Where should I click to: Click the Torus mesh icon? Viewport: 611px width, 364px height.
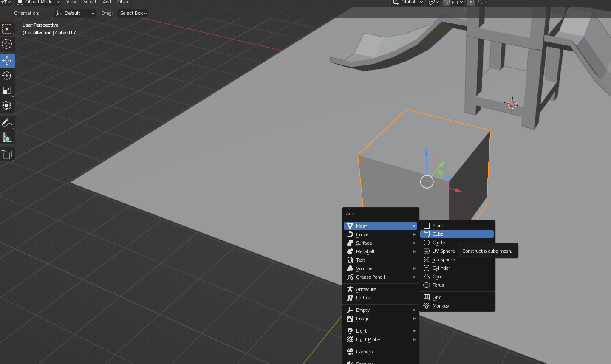click(427, 285)
